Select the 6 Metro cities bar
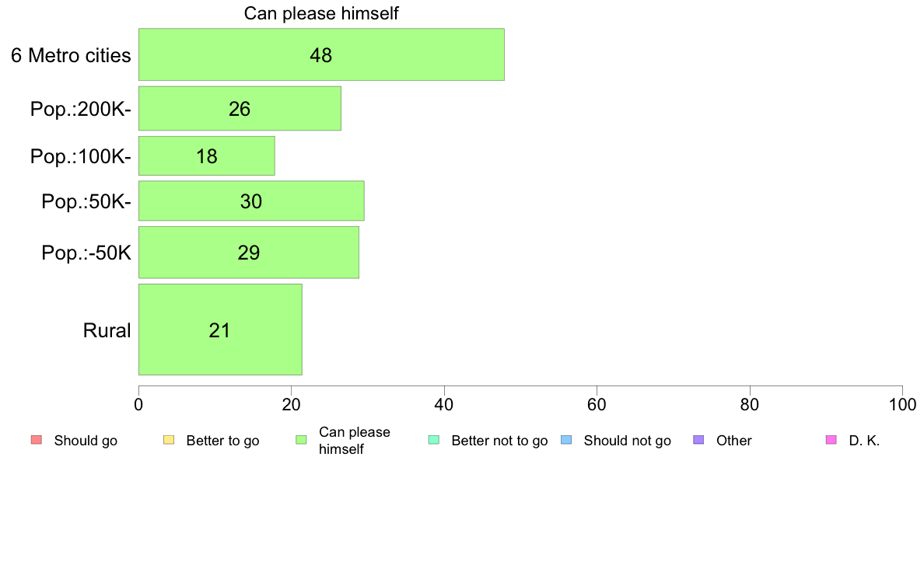This screenshot has width=924, height=572. (321, 54)
